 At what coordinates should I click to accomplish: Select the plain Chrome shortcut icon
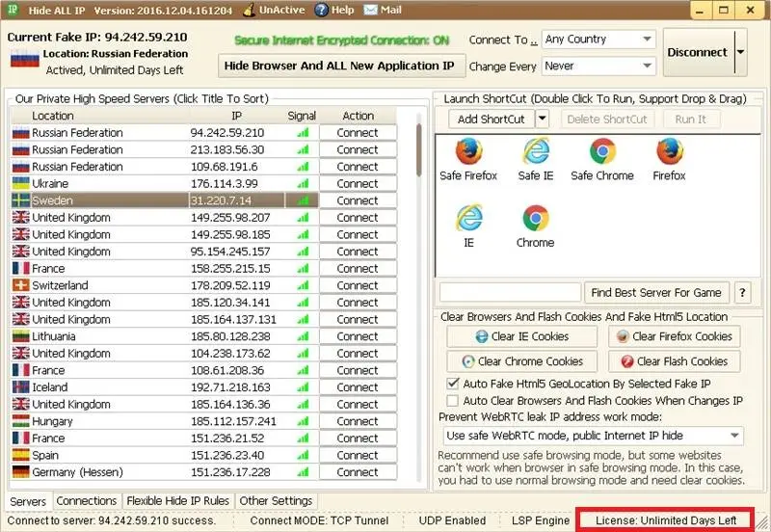click(536, 219)
